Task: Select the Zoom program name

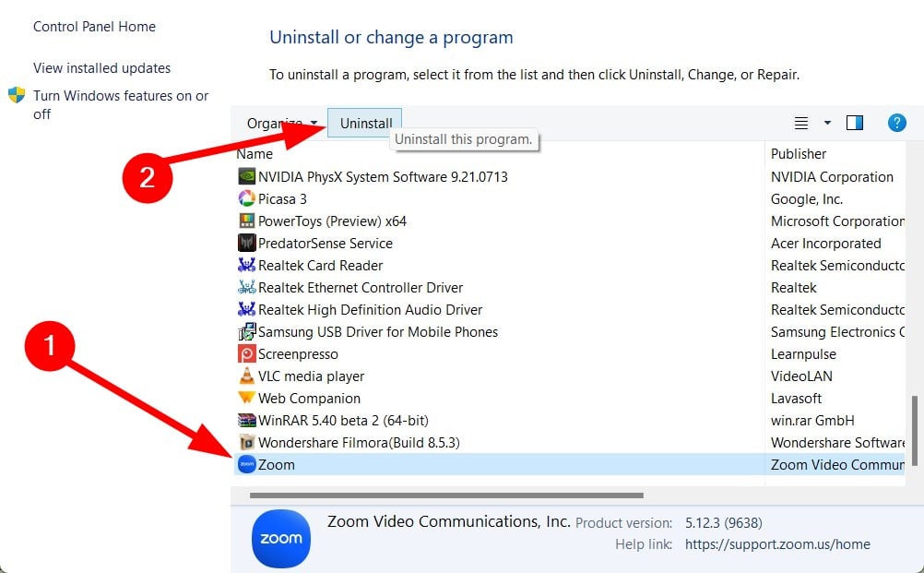Action: tap(277, 464)
